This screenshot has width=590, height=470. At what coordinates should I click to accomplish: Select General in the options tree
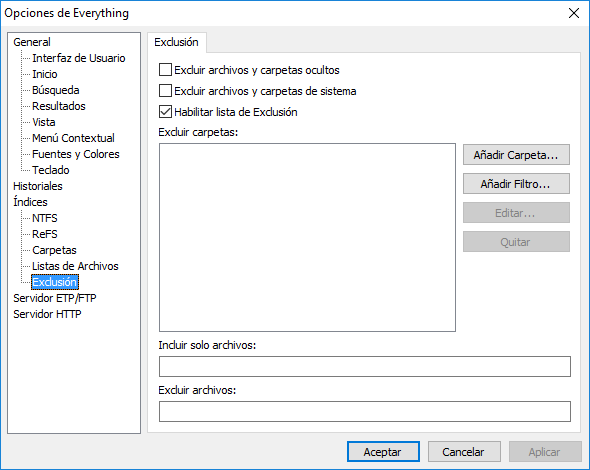coord(32,42)
